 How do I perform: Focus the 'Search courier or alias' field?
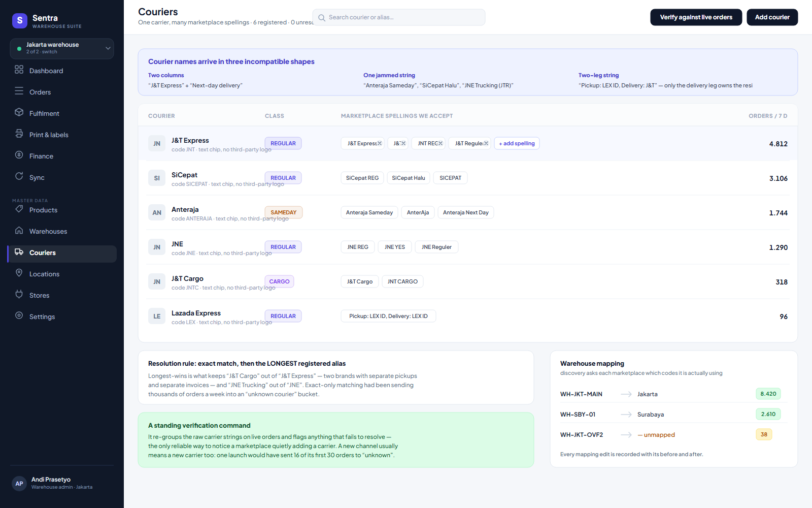[x=399, y=17]
